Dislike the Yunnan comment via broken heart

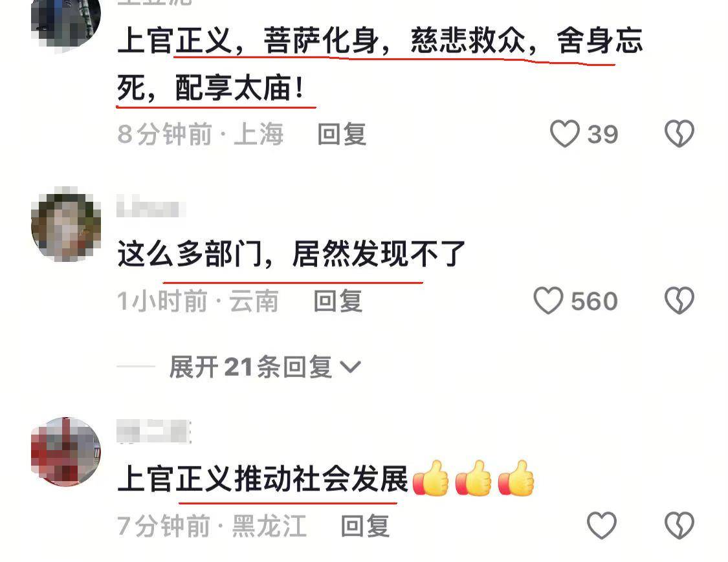point(679,300)
